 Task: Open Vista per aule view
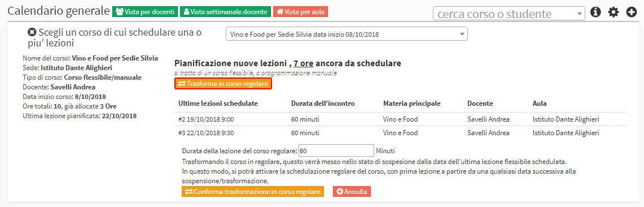(301, 11)
